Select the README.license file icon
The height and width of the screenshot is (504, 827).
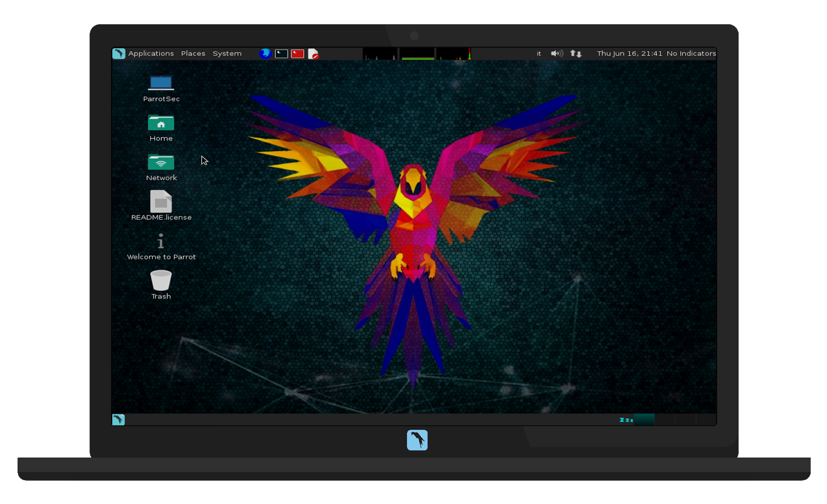pos(161,206)
